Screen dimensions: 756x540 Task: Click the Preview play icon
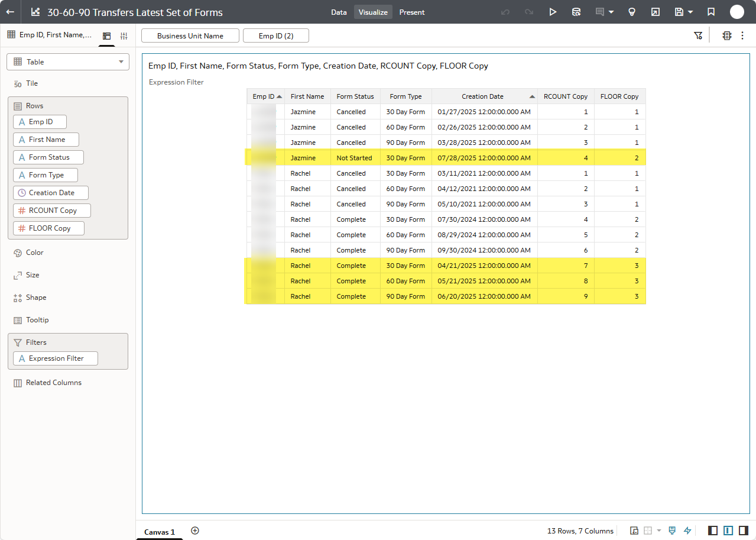click(x=553, y=12)
